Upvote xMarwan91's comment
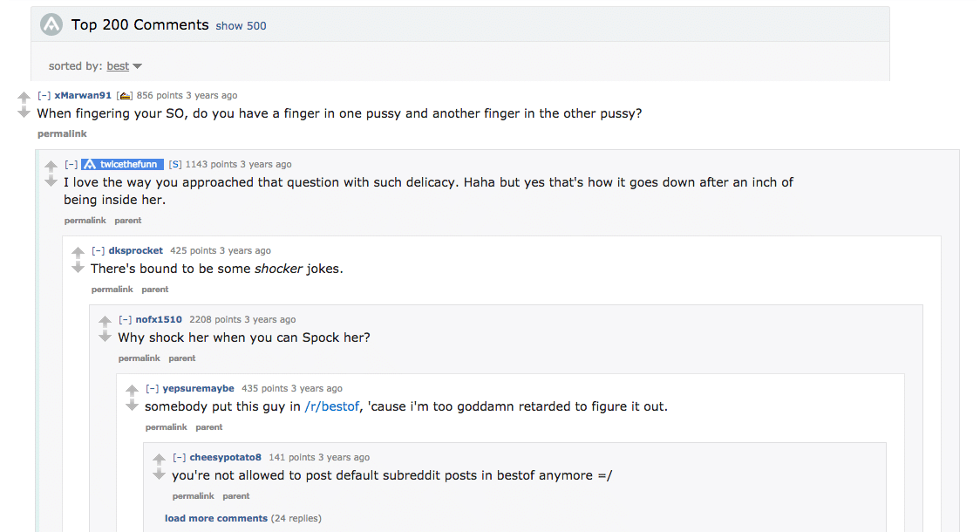Viewport: 980px width, 532px height. 24,97
